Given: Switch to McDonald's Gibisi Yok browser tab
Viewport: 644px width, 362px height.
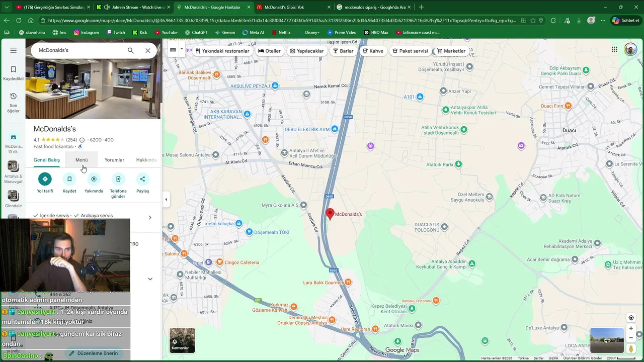Looking at the screenshot, I should pyautogui.click(x=294, y=7).
